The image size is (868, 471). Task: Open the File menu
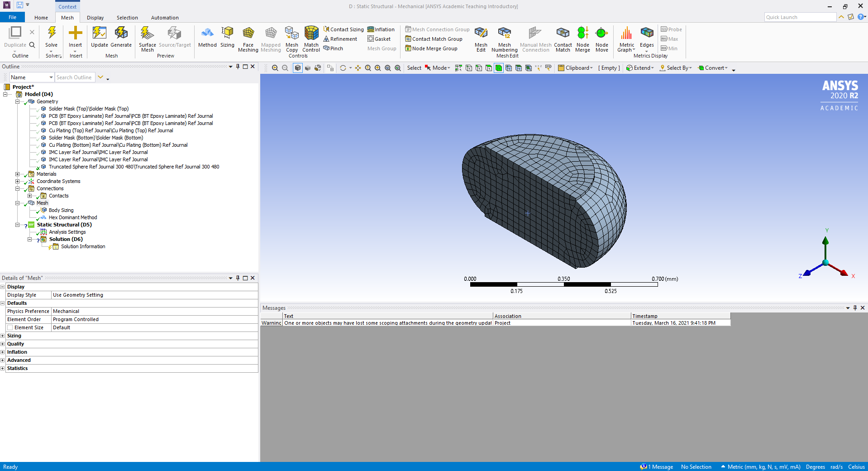[x=12, y=17]
